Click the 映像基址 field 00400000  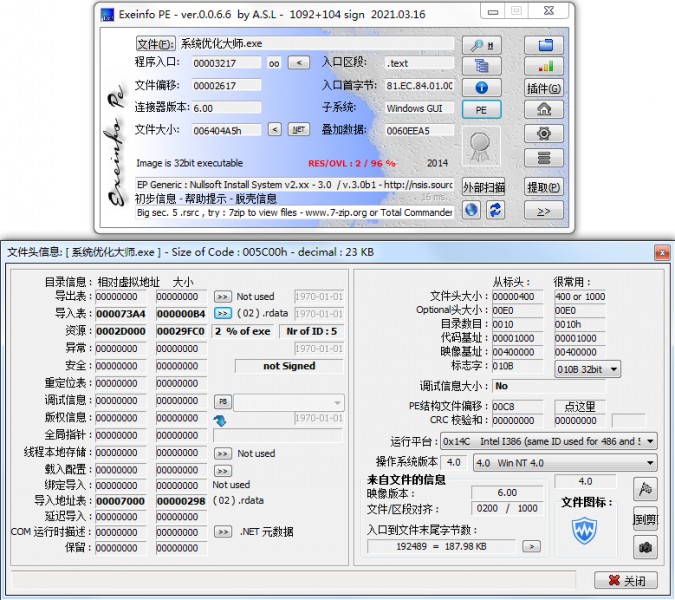pyautogui.click(x=517, y=352)
